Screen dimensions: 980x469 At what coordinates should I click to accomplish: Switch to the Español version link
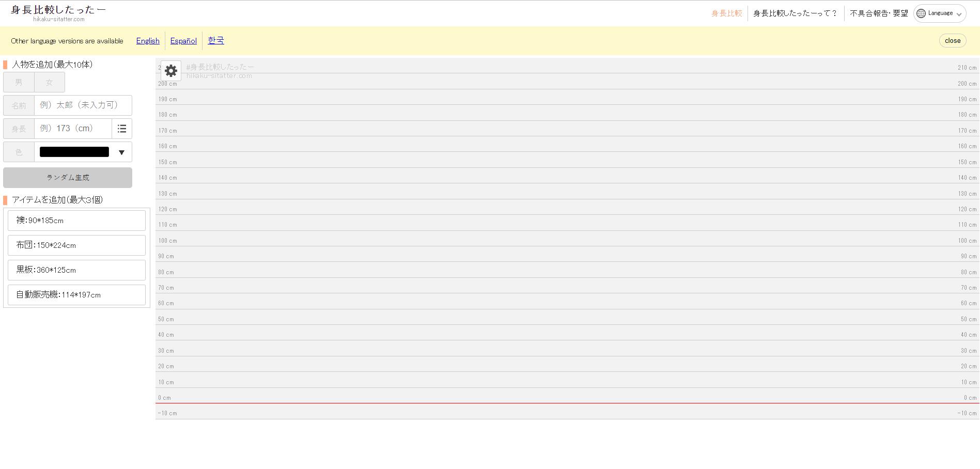(183, 41)
